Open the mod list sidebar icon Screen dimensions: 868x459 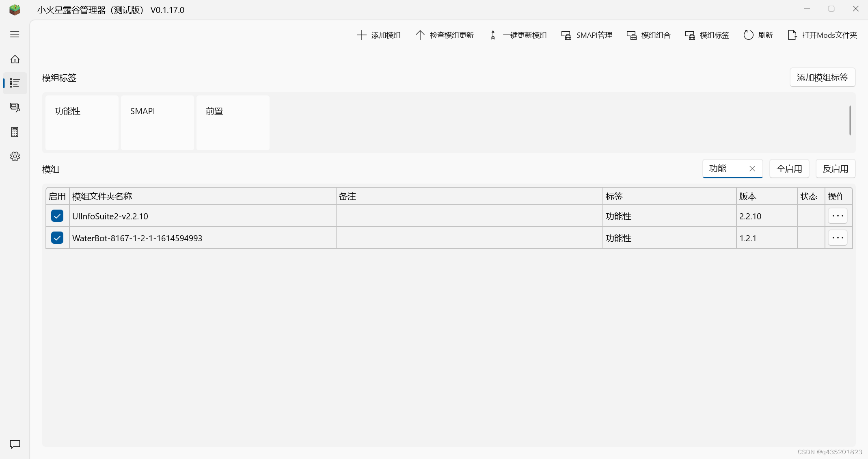point(15,83)
